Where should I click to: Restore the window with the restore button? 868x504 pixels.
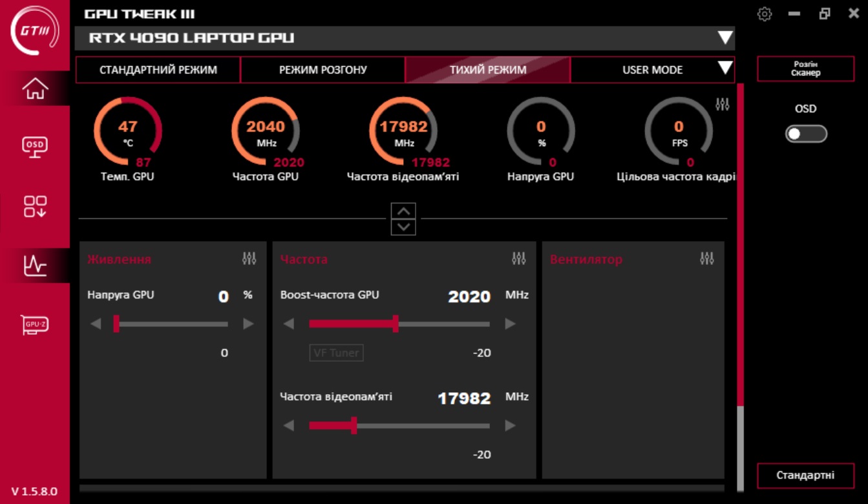click(x=824, y=14)
